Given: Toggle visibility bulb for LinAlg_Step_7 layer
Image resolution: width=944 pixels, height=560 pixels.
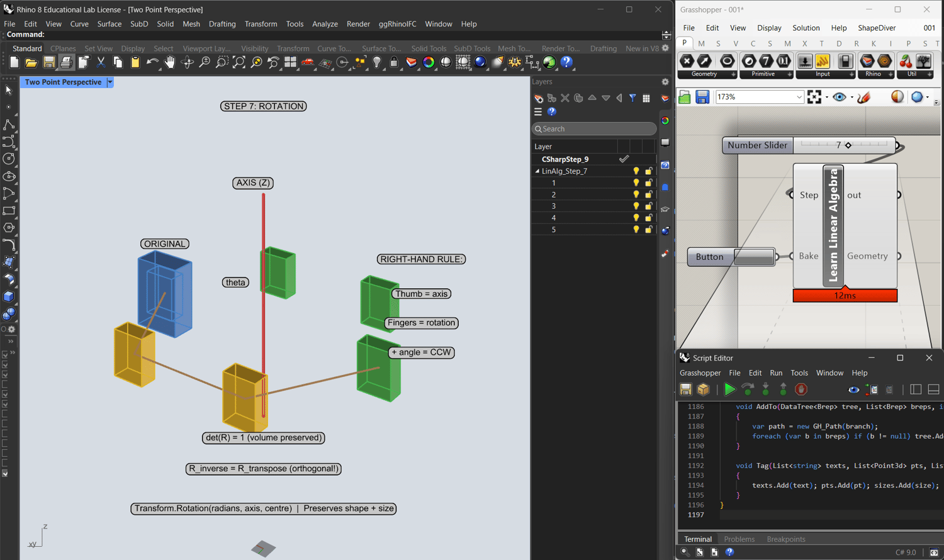Looking at the screenshot, I should pyautogui.click(x=636, y=171).
